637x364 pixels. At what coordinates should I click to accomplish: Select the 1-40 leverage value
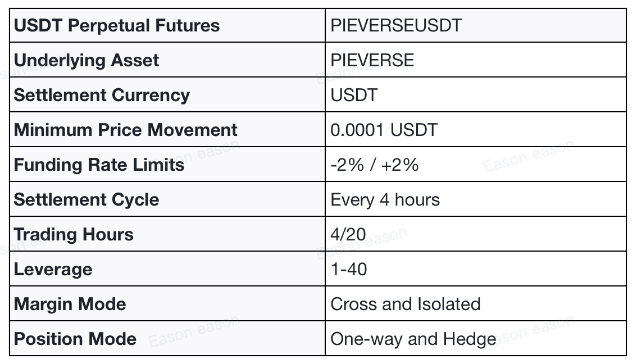pyautogui.click(x=349, y=270)
